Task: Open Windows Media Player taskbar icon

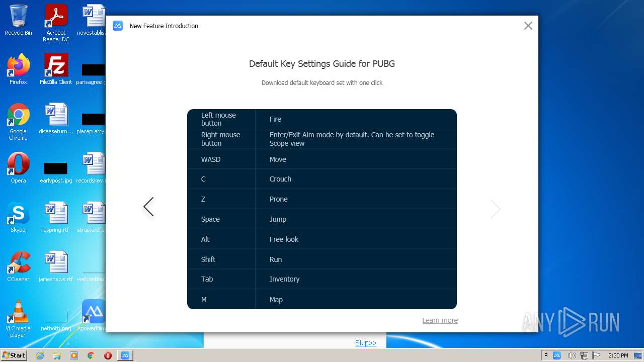Action: (x=74, y=355)
